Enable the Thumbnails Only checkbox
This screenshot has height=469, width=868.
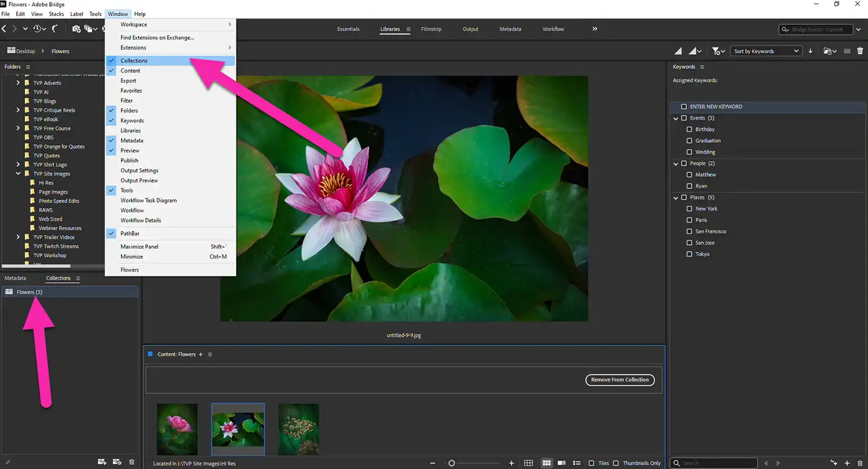(616, 463)
